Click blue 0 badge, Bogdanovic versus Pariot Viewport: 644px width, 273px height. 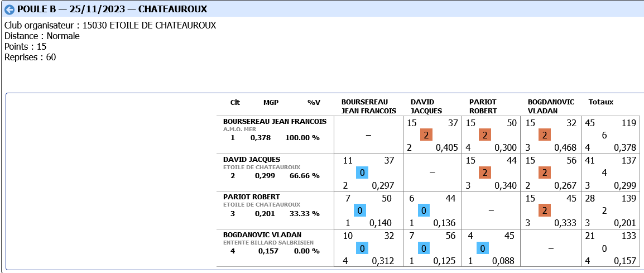(x=483, y=248)
